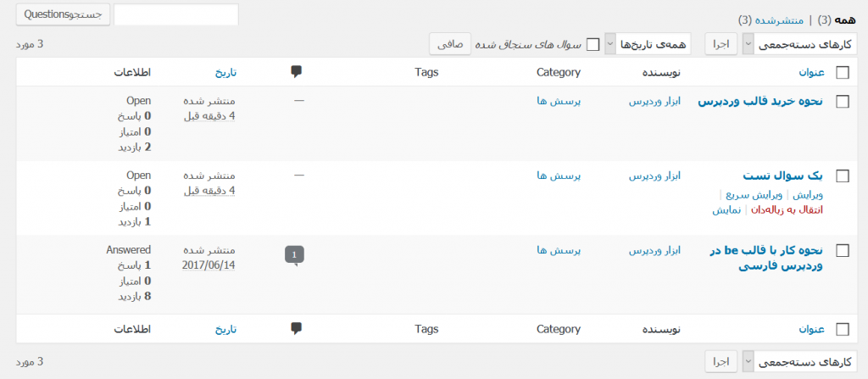The height and width of the screenshot is (379, 868).
Task: Focus the questions search input field
Action: pyautogui.click(x=176, y=14)
